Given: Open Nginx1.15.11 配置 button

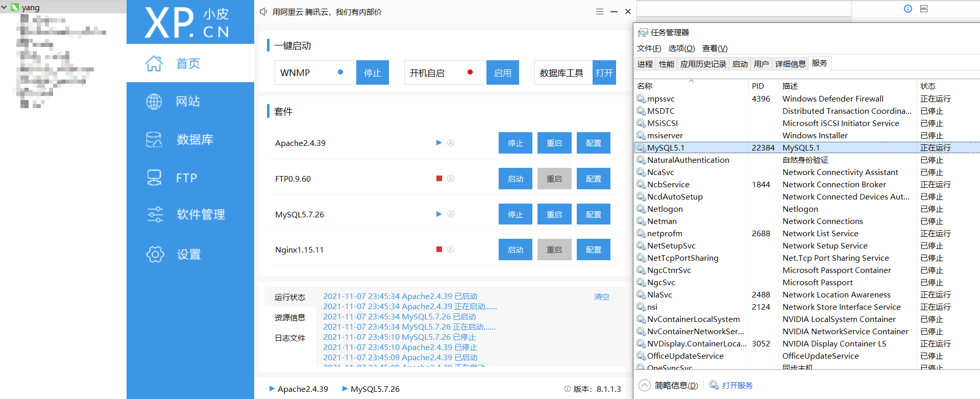Looking at the screenshot, I should [594, 250].
